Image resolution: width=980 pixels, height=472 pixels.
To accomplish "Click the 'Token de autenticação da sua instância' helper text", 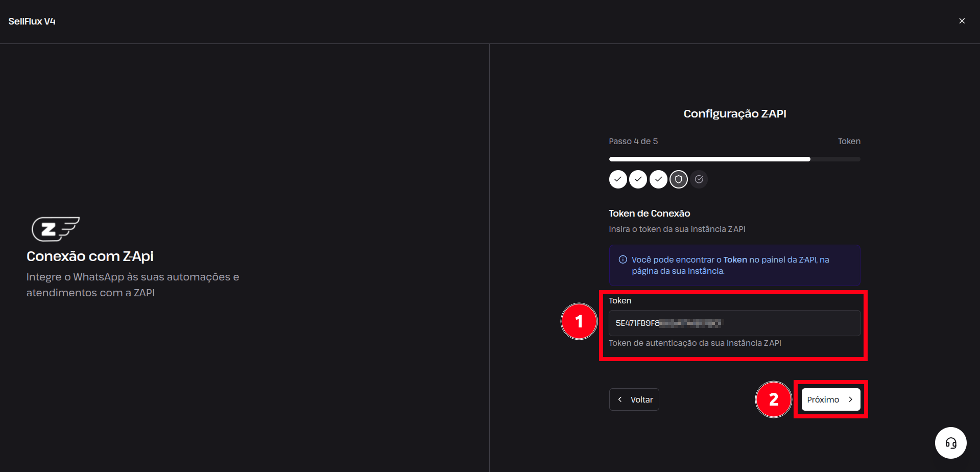I will point(695,343).
